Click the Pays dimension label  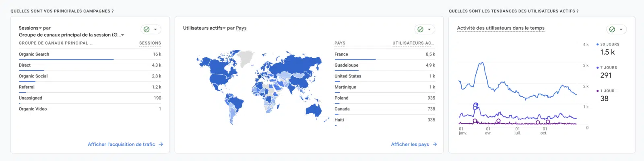click(241, 28)
